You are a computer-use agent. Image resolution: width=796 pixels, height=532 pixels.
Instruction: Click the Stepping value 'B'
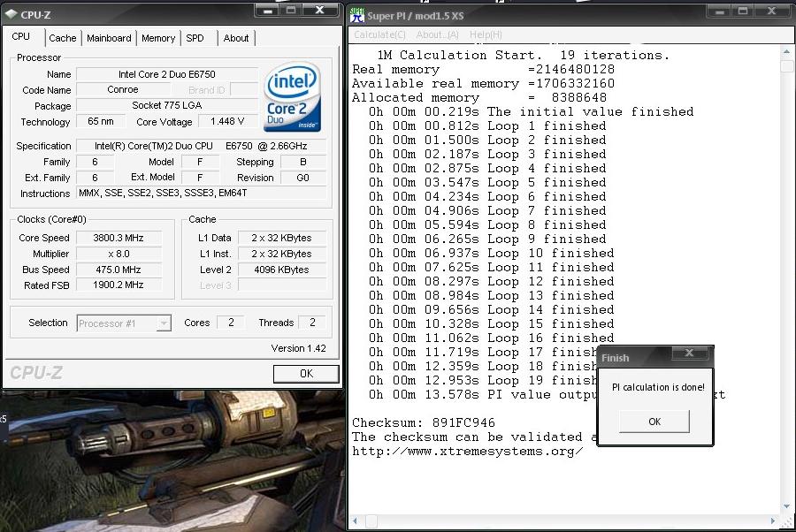[x=303, y=162]
